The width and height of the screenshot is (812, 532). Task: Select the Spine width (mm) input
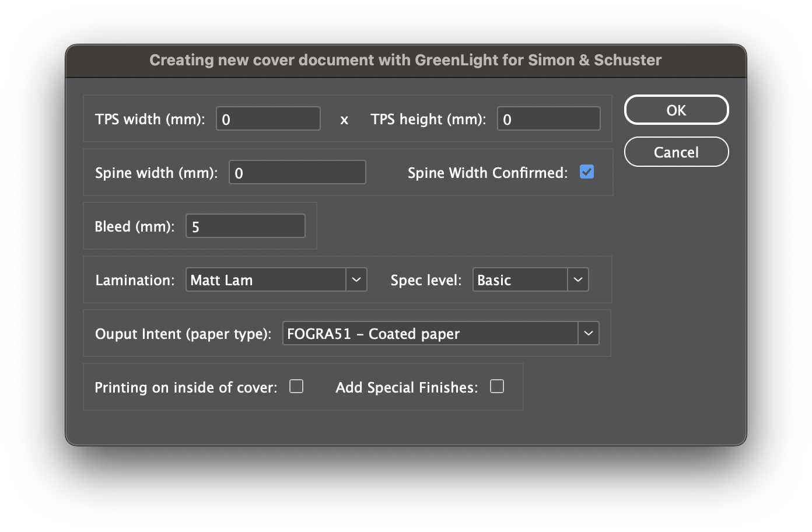[297, 173]
